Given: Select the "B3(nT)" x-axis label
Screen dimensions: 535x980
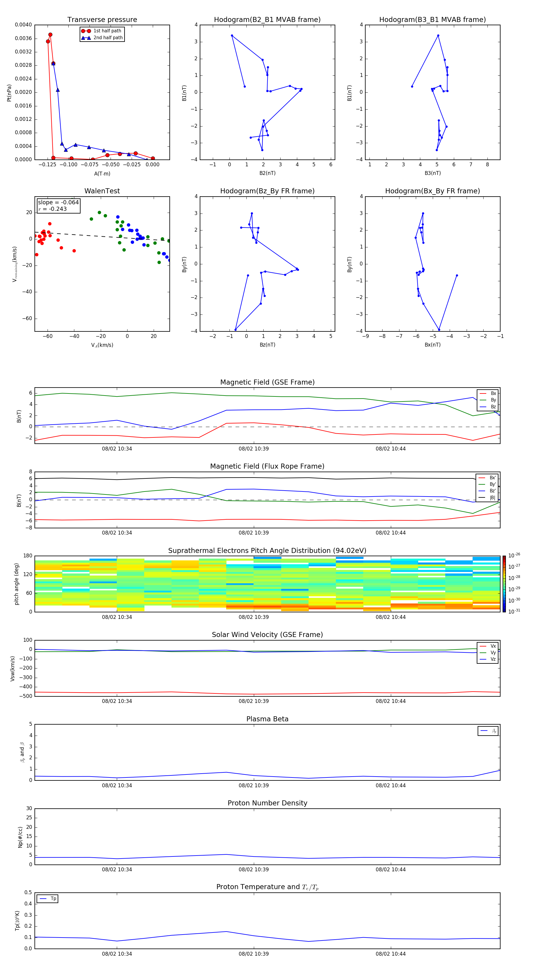Looking at the screenshot, I should 432,173.
